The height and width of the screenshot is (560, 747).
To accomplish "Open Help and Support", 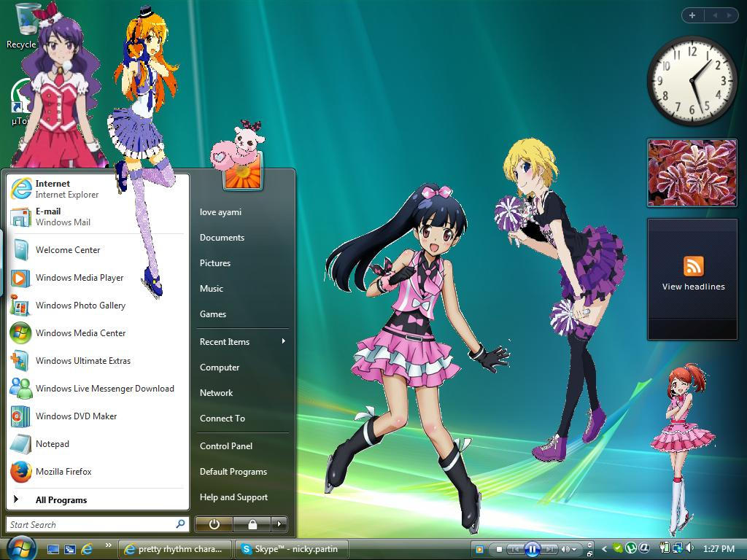I will 233,497.
